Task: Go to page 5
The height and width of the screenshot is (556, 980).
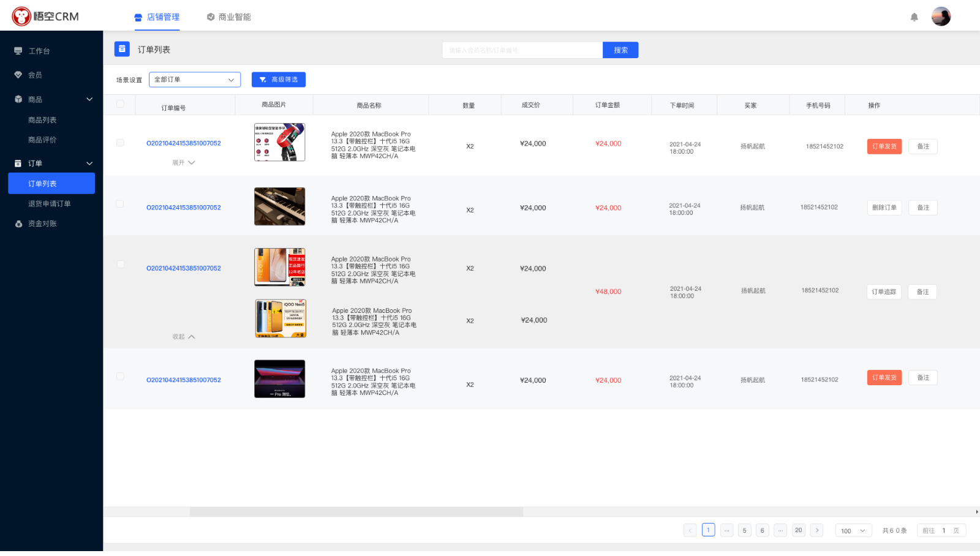Action: [x=745, y=530]
